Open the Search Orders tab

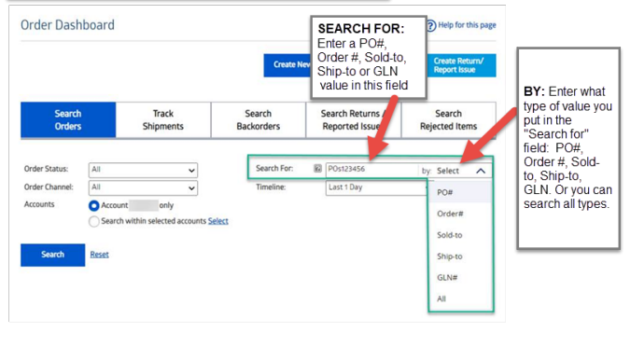[68, 120]
